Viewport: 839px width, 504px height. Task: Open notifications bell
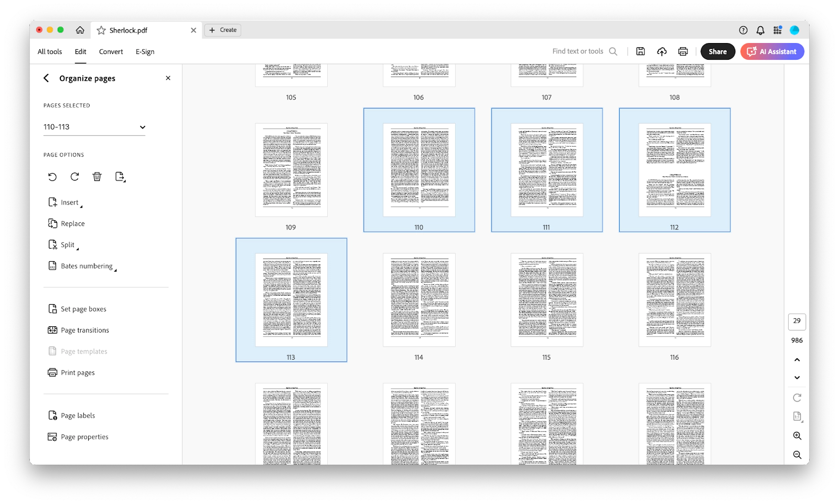760,30
